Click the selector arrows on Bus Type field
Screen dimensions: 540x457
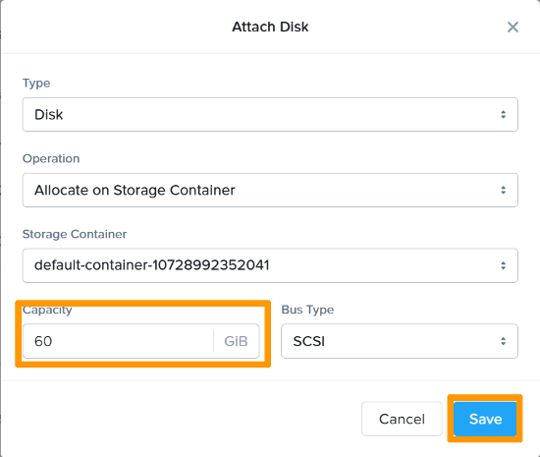[503, 341]
